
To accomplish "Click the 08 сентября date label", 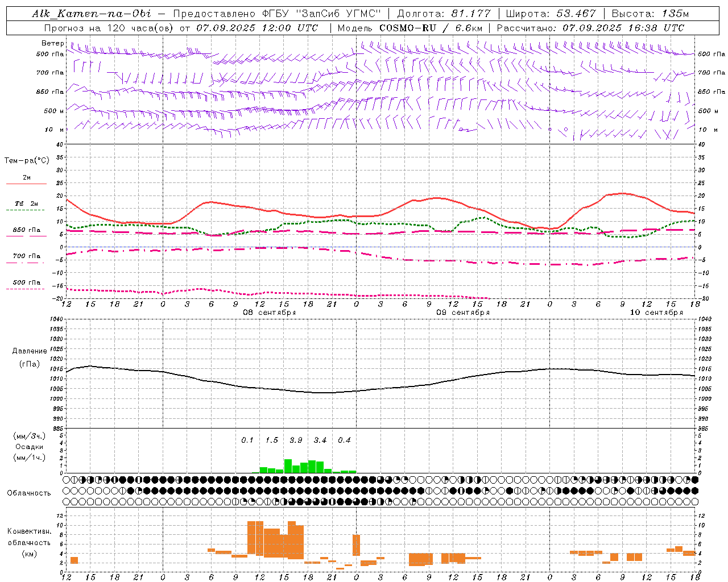I will click(x=270, y=313).
